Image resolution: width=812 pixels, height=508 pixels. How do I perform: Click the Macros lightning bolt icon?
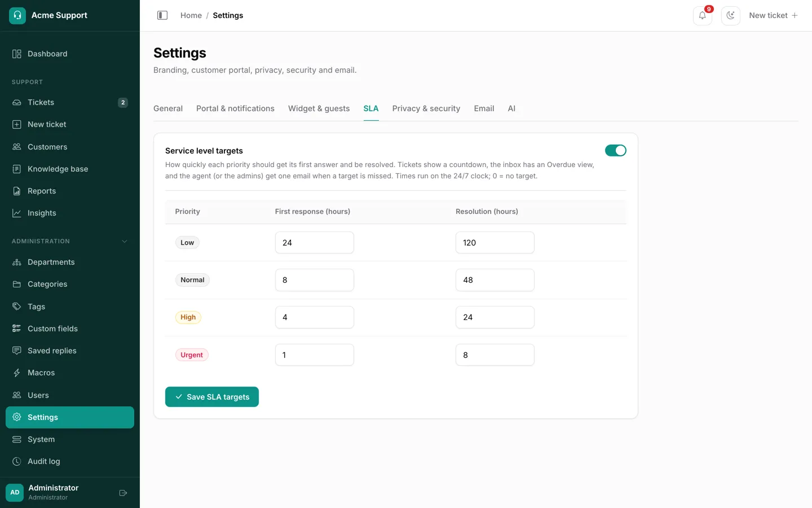click(x=17, y=373)
